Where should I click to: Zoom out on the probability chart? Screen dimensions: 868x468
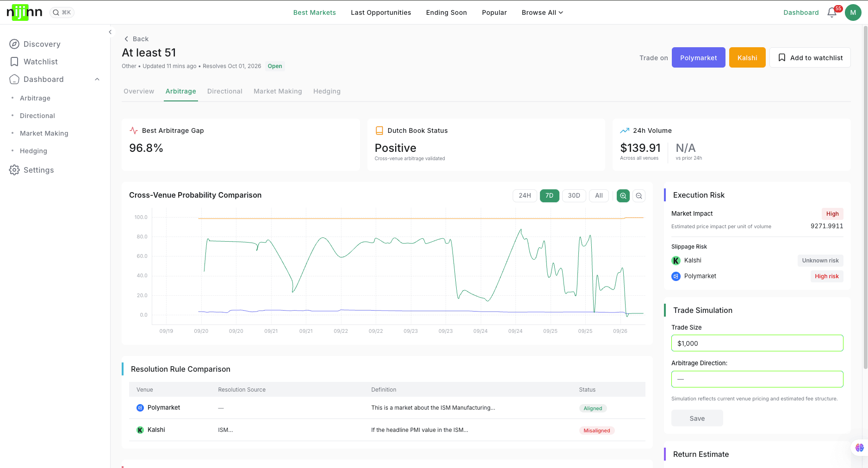click(639, 196)
